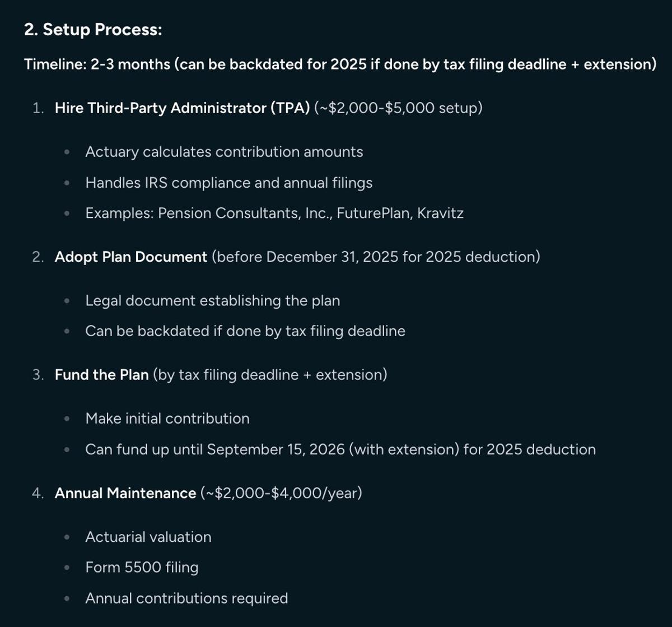Click "by tax filing deadline + extension" note
The image size is (672, 627).
(x=269, y=375)
